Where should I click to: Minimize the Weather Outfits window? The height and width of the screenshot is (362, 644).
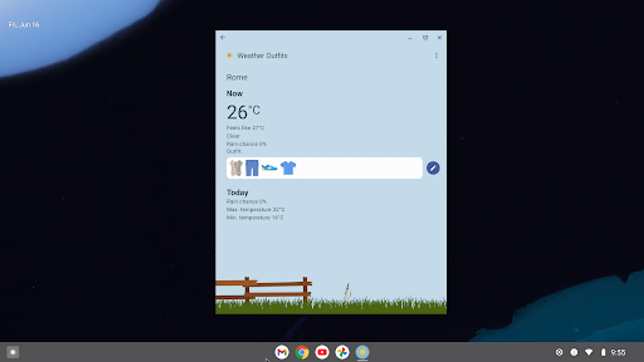(x=410, y=38)
